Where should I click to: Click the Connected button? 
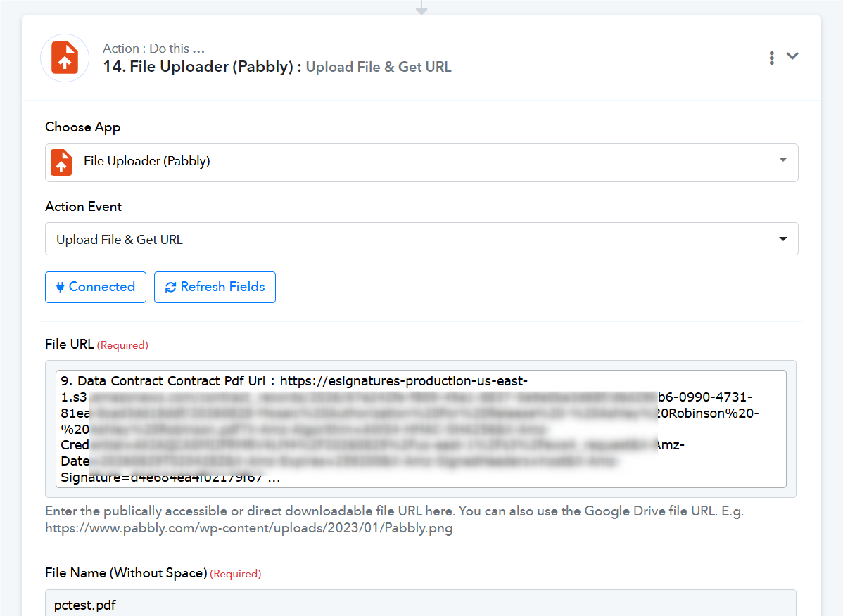[96, 288]
